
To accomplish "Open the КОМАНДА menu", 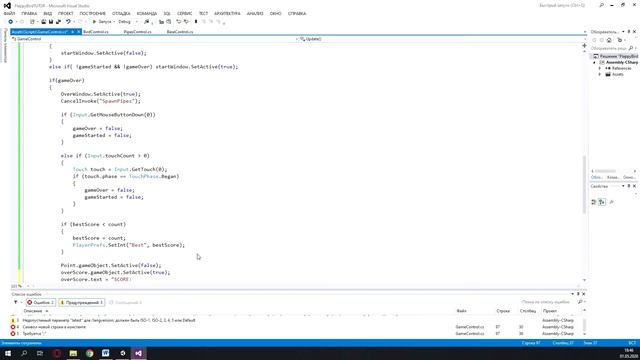I will point(147,13).
